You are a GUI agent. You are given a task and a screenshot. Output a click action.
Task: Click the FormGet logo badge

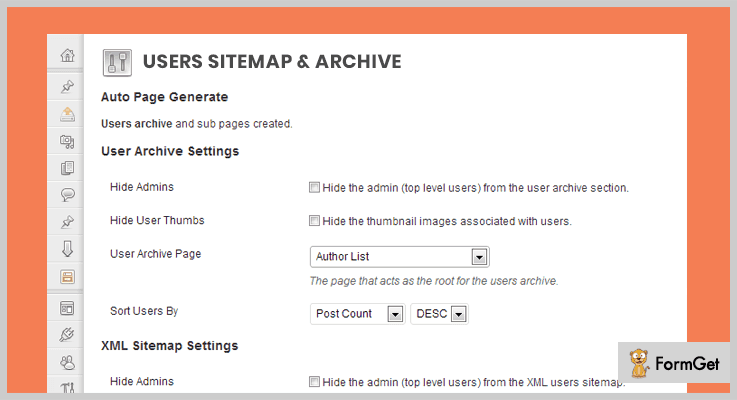tap(674, 363)
